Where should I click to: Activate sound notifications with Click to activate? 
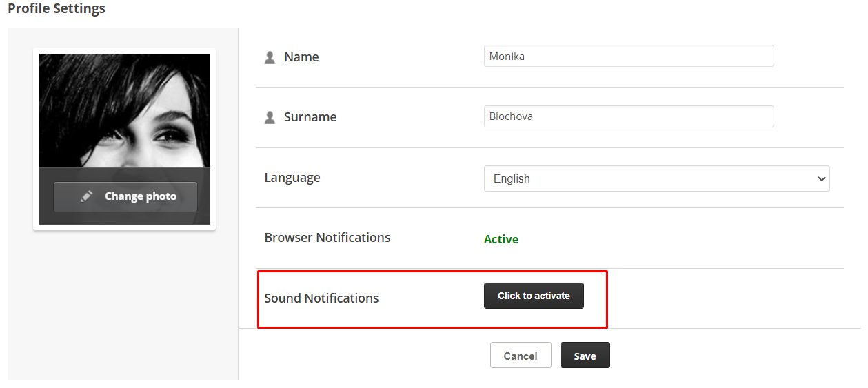(534, 296)
